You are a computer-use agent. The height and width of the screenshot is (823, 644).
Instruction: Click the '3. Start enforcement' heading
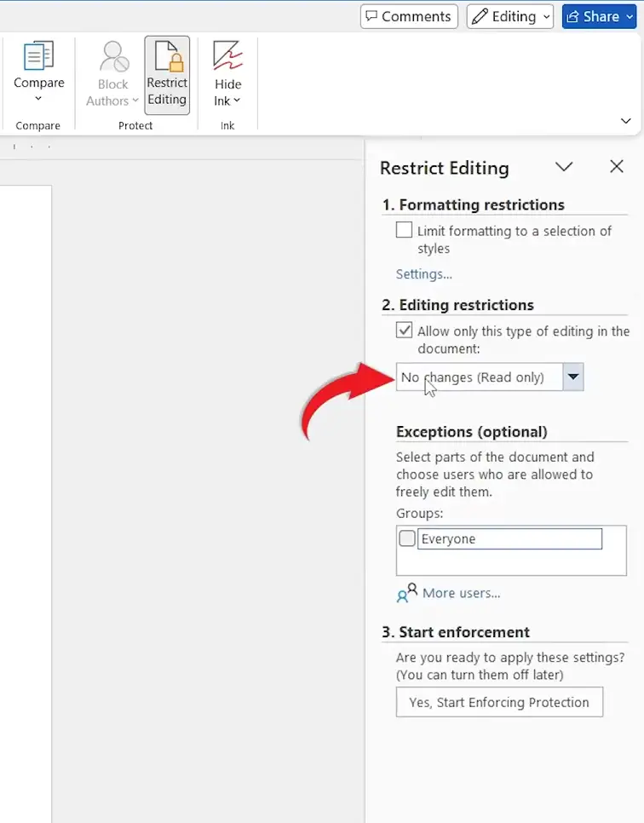pyautogui.click(x=456, y=632)
